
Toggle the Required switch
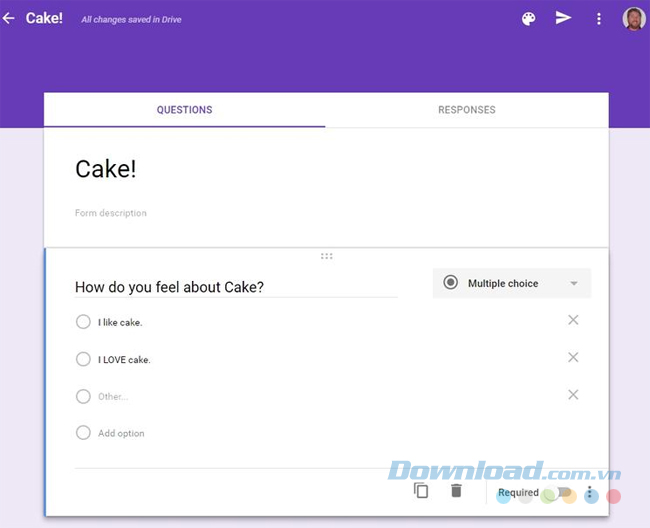pyautogui.click(x=563, y=493)
